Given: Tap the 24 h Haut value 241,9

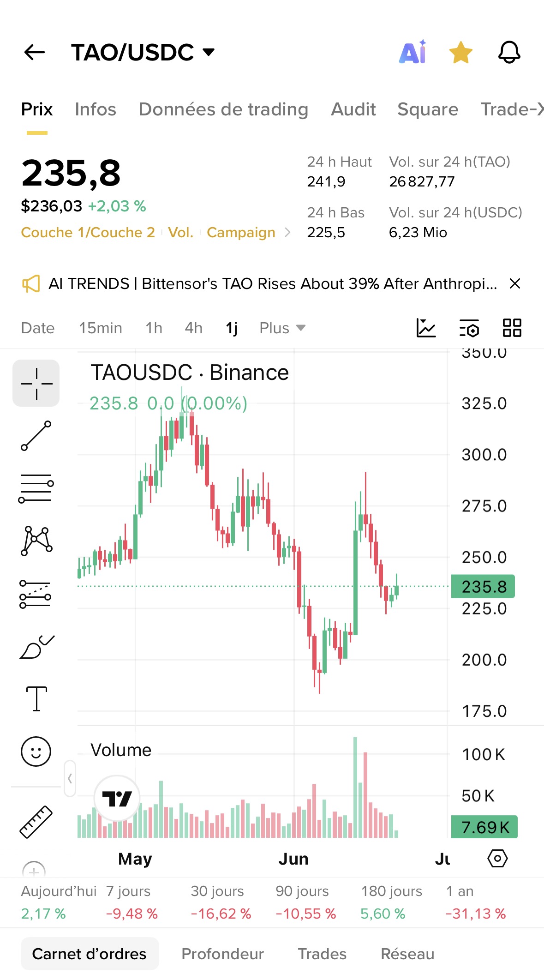Looking at the screenshot, I should click(x=326, y=182).
